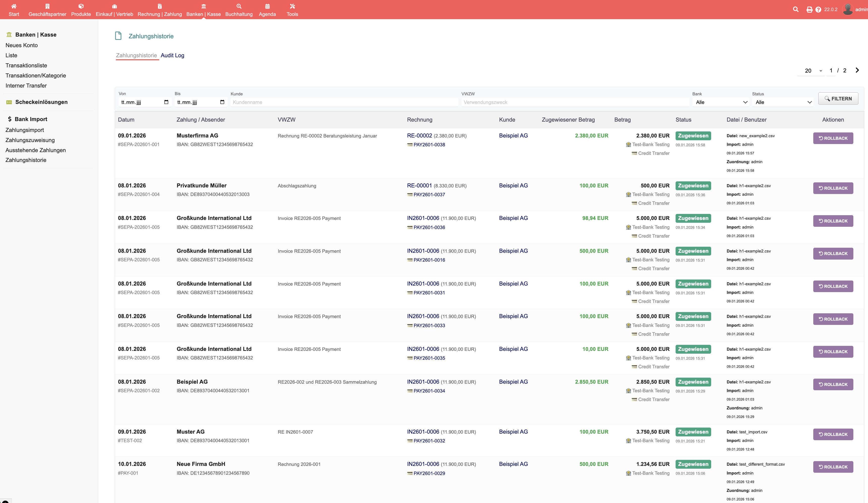
Task: Open the Geschäftspartner building icon
Action: 47,6
